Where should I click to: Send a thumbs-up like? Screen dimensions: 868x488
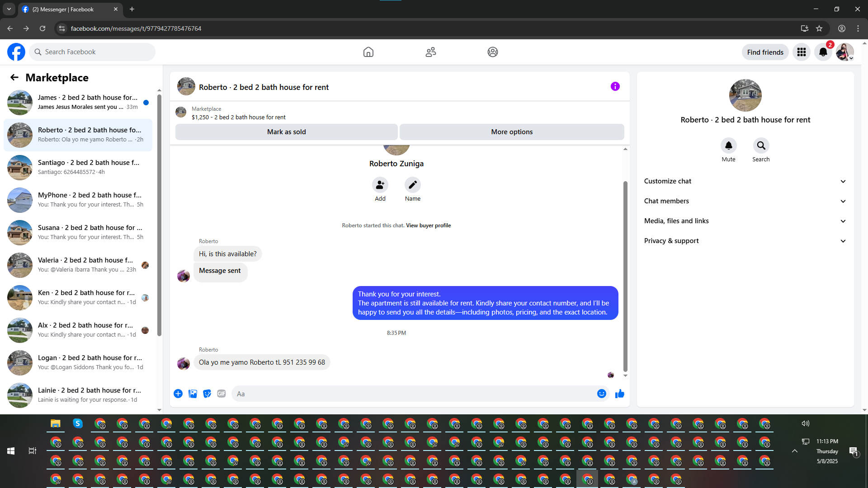tap(620, 394)
